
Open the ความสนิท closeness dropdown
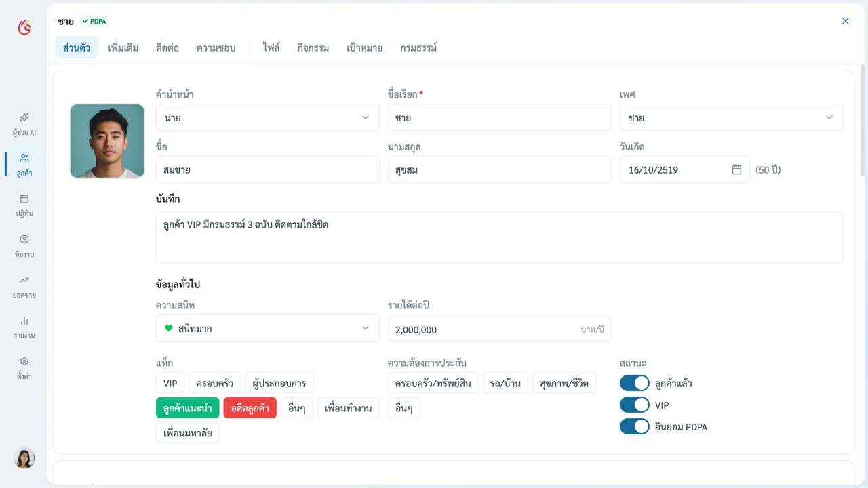pos(268,328)
